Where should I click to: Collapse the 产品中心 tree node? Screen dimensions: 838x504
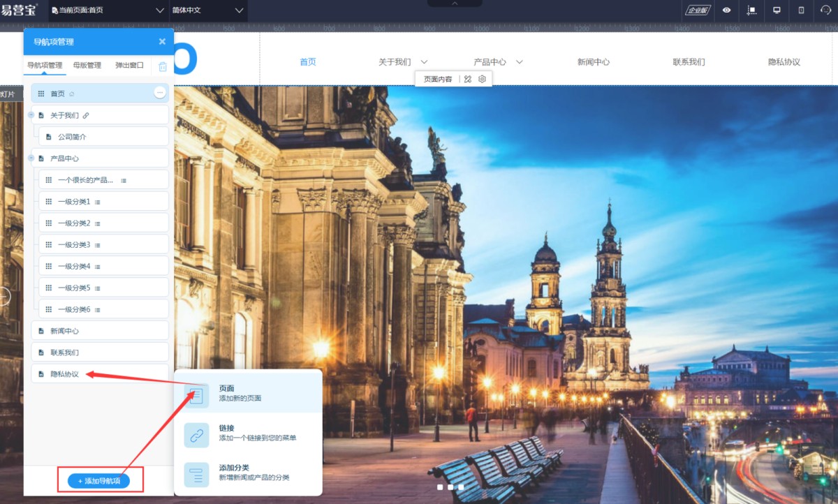(31, 158)
